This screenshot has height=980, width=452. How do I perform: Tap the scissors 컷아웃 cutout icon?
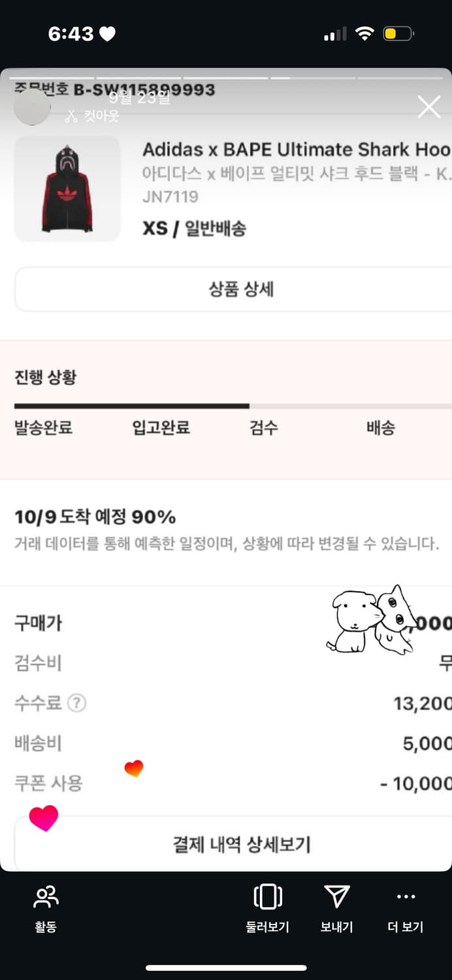[72, 116]
